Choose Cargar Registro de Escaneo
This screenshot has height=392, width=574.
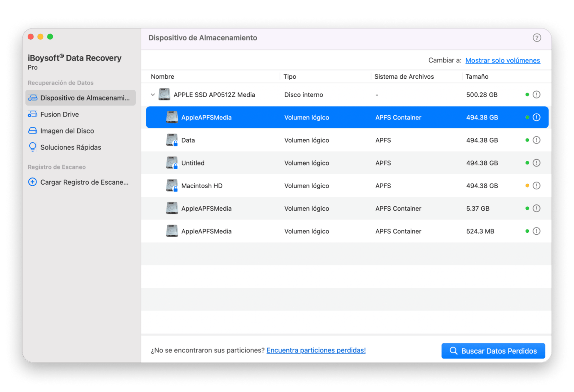[84, 182]
